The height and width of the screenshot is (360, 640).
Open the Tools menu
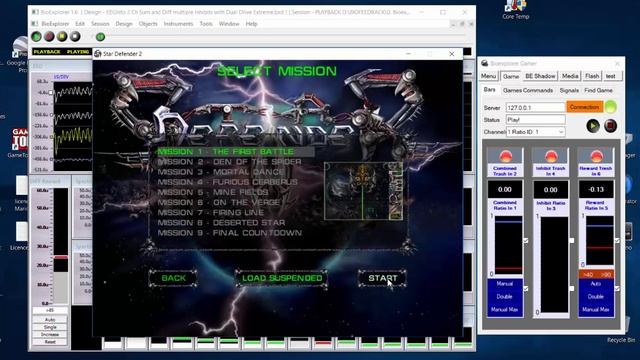(x=206, y=24)
